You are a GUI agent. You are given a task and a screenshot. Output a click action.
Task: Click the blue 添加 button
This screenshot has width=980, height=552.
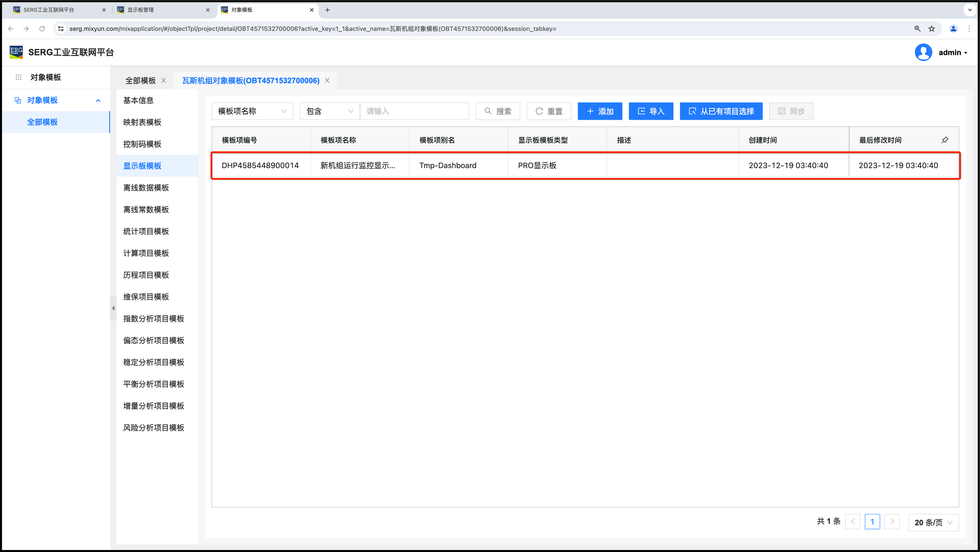599,111
